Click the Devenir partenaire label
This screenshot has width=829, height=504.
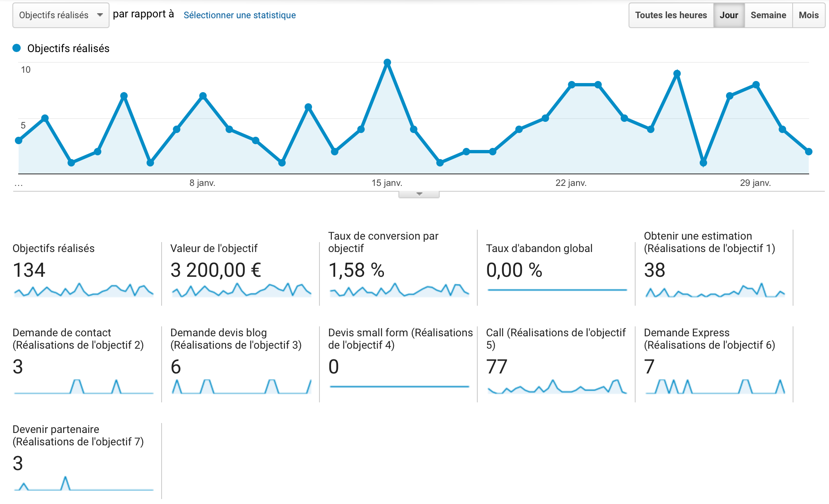[78, 435]
